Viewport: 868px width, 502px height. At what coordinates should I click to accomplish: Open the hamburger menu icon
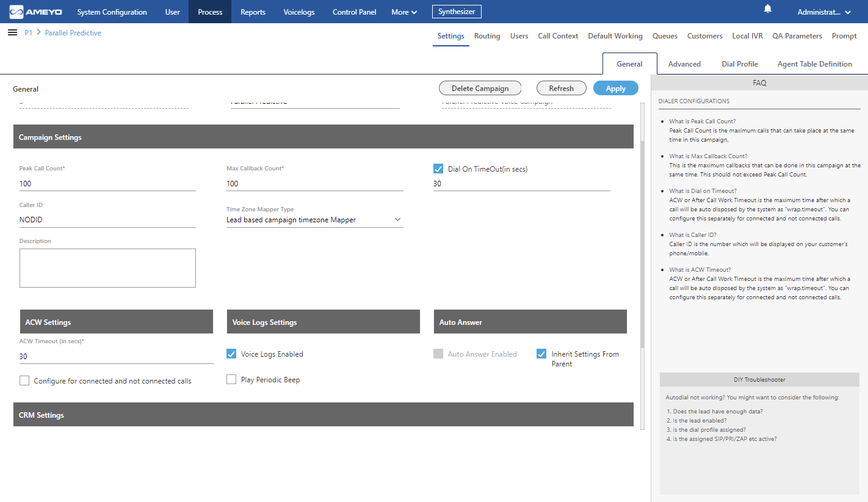(12, 32)
